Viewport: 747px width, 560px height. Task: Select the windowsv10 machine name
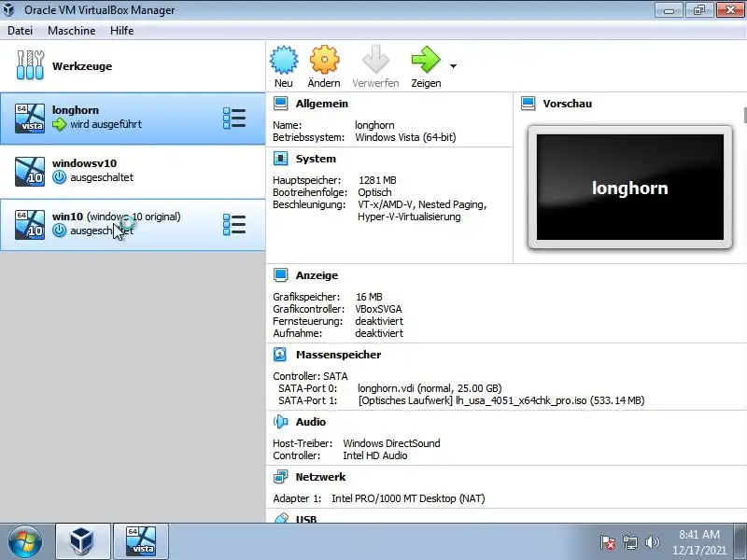coord(84,162)
